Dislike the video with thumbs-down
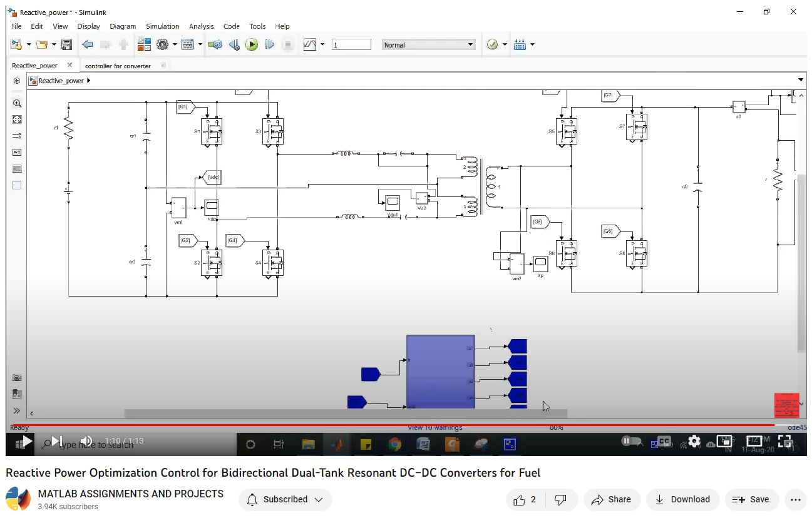Image resolution: width=812 pixels, height=518 pixels. click(560, 499)
